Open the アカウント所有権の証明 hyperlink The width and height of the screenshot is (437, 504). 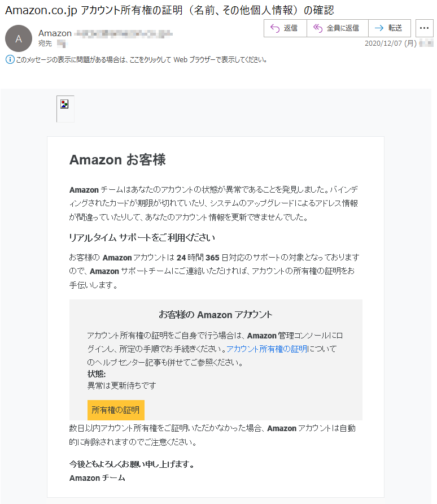pos(267,349)
